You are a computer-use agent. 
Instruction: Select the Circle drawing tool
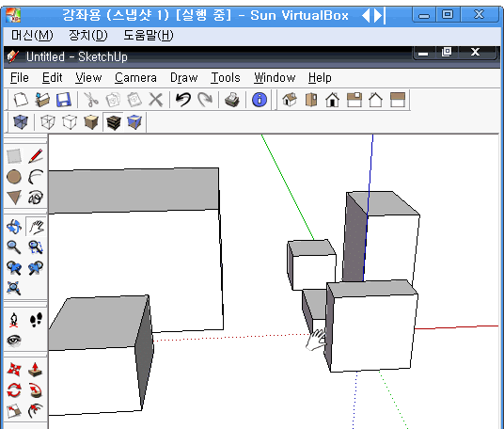pyautogui.click(x=14, y=177)
